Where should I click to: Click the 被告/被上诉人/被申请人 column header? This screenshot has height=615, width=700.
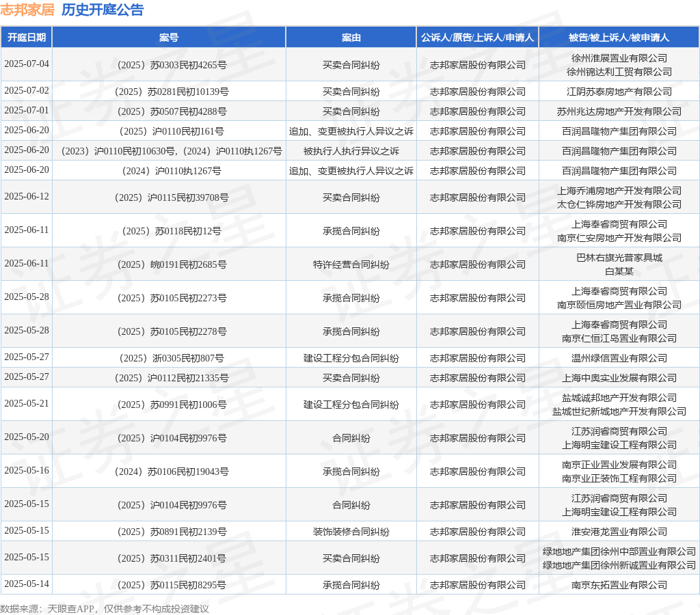(x=619, y=38)
